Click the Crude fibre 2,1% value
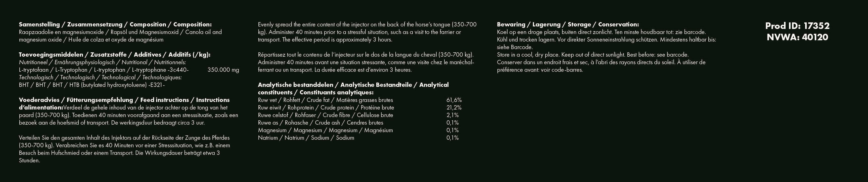 (452, 115)
